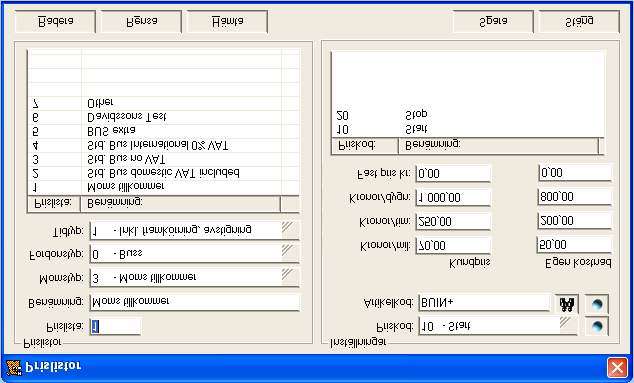Click the Priskod: column header
The width and height of the screenshot is (634, 383).
(365, 145)
